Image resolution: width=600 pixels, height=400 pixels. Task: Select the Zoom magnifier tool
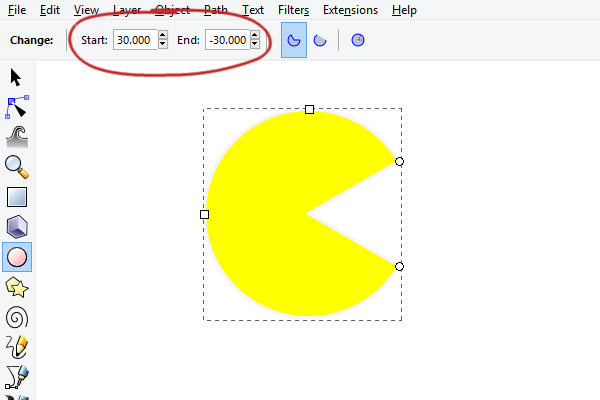click(x=17, y=167)
